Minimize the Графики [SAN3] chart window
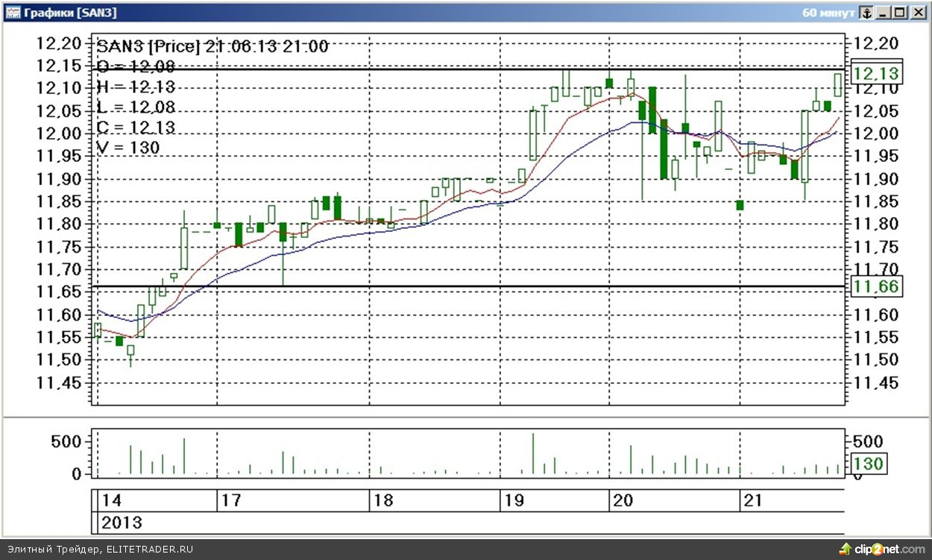The width and height of the screenshot is (932, 560). tap(884, 13)
